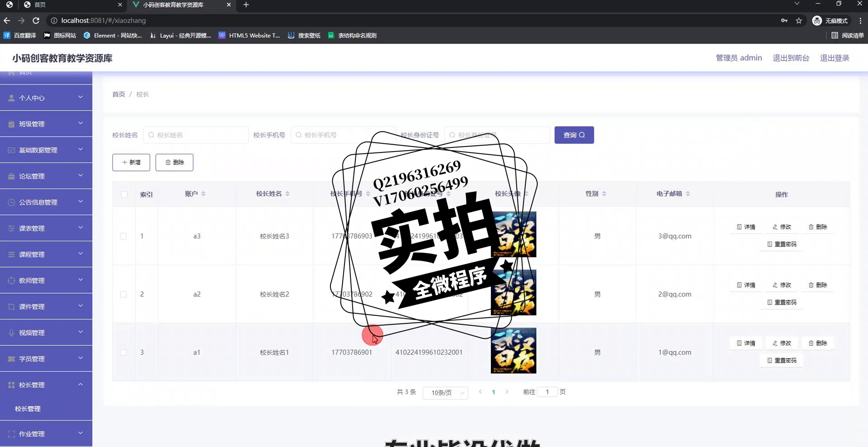This screenshot has width=868, height=447.
Task: Click the browser address bar URL
Action: [104, 21]
